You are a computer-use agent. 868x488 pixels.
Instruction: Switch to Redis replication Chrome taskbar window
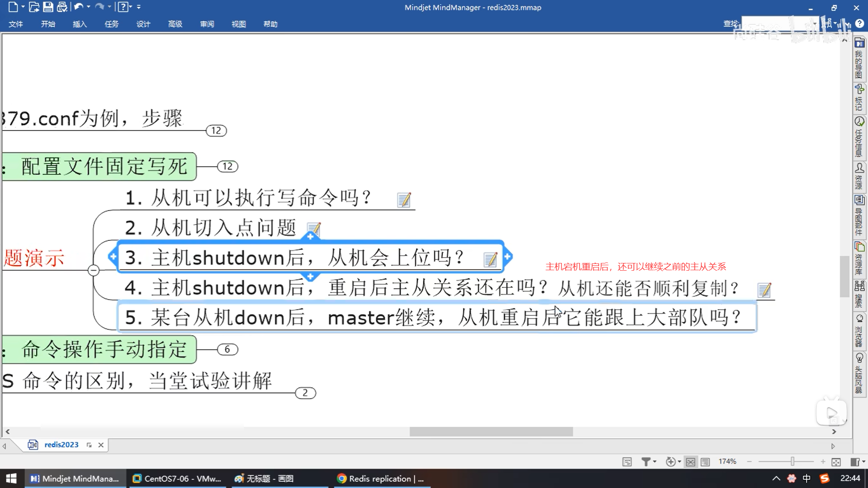[x=382, y=479]
